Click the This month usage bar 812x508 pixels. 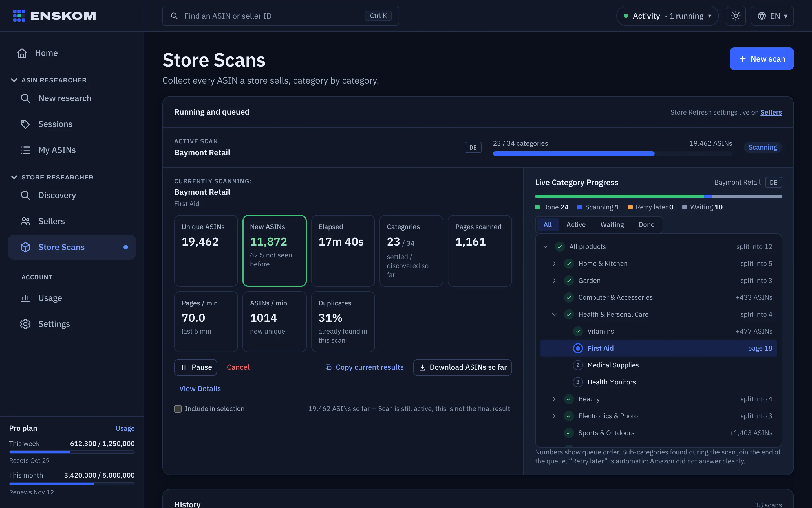pyautogui.click(x=72, y=484)
